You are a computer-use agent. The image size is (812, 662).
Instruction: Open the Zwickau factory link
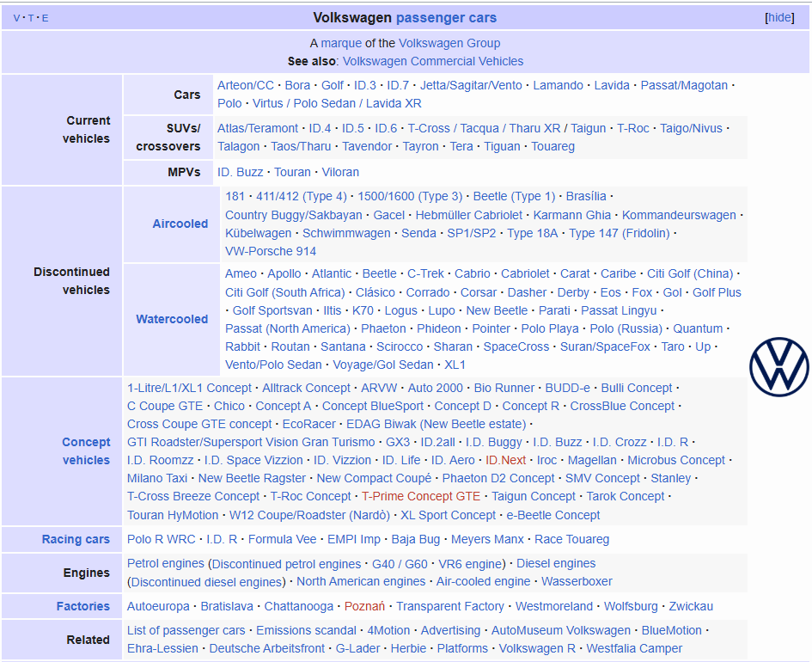tap(691, 606)
